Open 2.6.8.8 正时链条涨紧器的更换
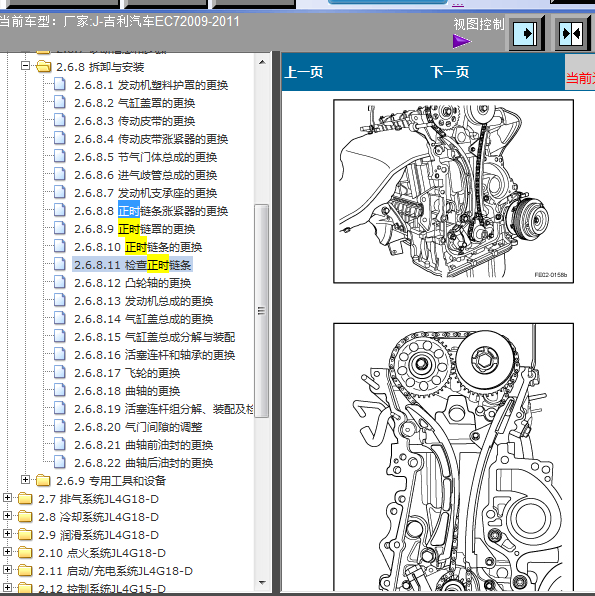 pos(151,211)
